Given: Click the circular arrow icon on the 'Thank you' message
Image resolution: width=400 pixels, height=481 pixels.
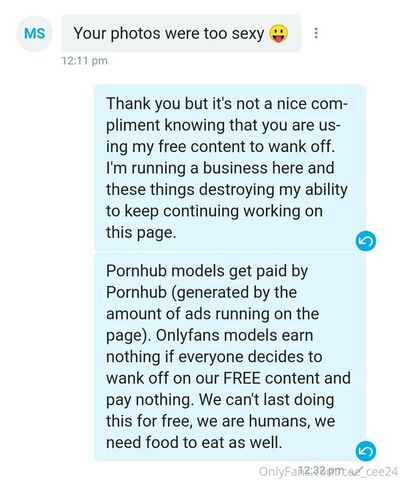Looking at the screenshot, I should click(x=366, y=241).
